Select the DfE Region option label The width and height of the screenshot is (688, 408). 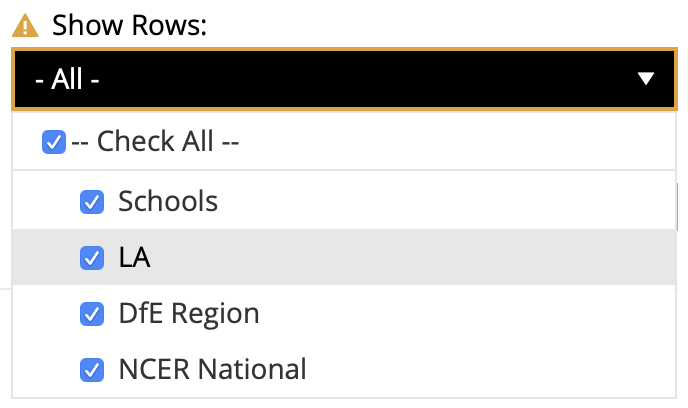pyautogui.click(x=189, y=314)
